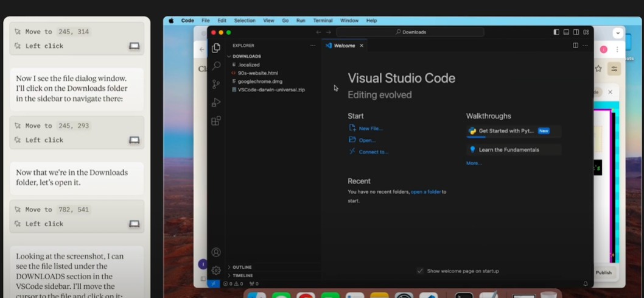Image resolution: width=644 pixels, height=298 pixels.
Task: Click the forwarded ports status item
Action: [x=254, y=283]
